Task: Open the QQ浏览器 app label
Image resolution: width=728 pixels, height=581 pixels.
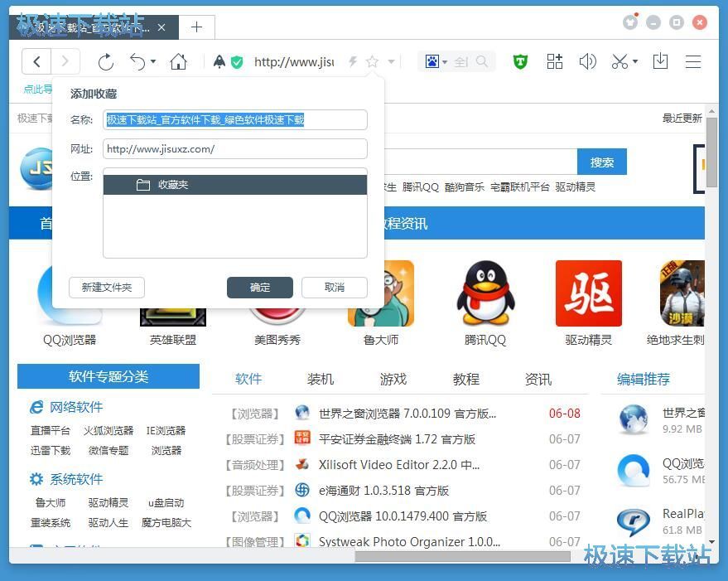Action: pos(70,340)
